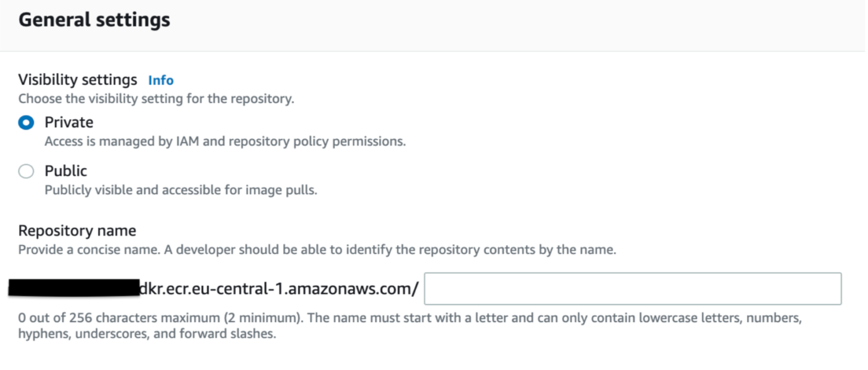Select the Public visibility radio button
This screenshot has width=868, height=370.
(x=26, y=171)
